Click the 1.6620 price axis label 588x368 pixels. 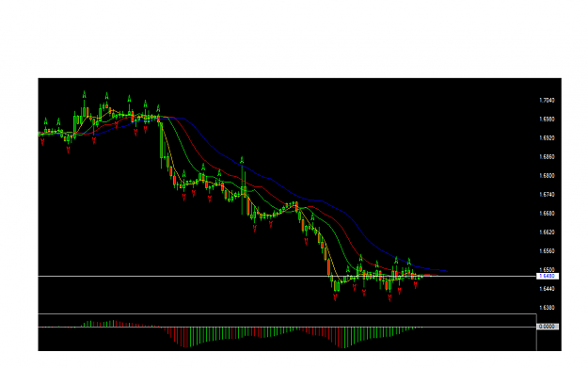pyautogui.click(x=547, y=232)
